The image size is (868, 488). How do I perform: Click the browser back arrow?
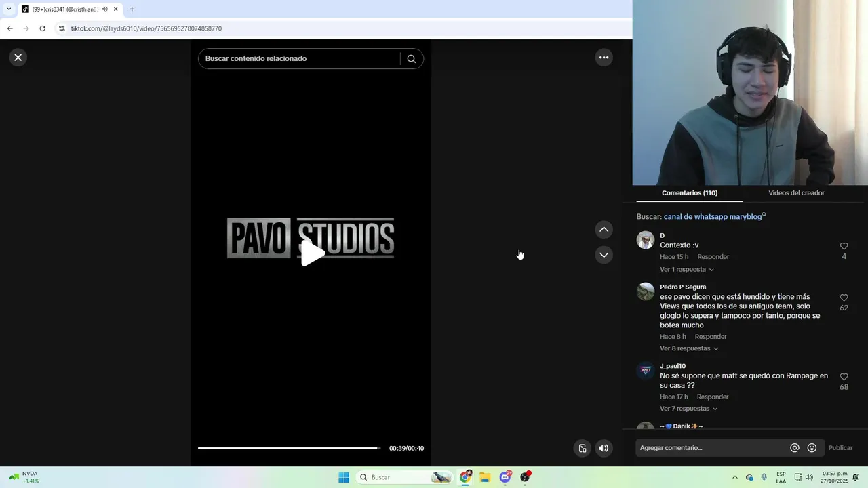point(9,28)
